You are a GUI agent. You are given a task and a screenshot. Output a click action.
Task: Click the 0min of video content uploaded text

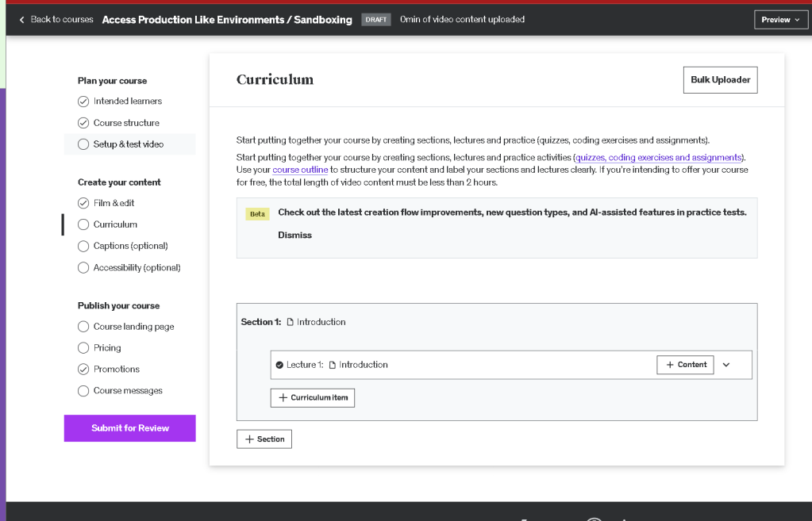click(x=462, y=20)
